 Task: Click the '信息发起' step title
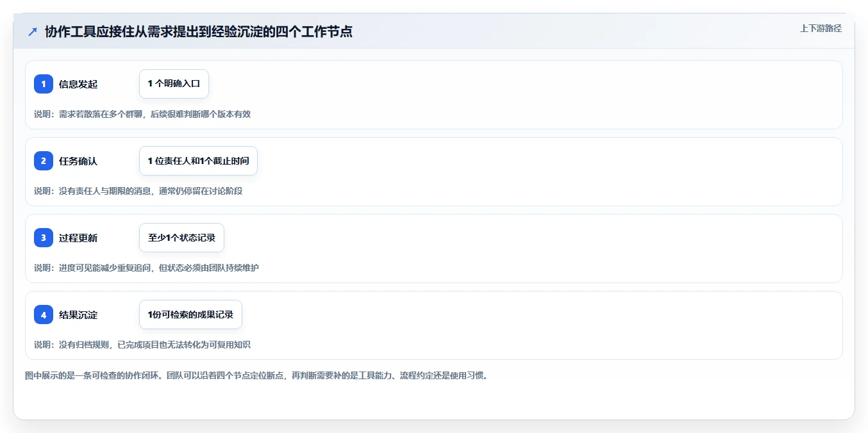coord(78,84)
